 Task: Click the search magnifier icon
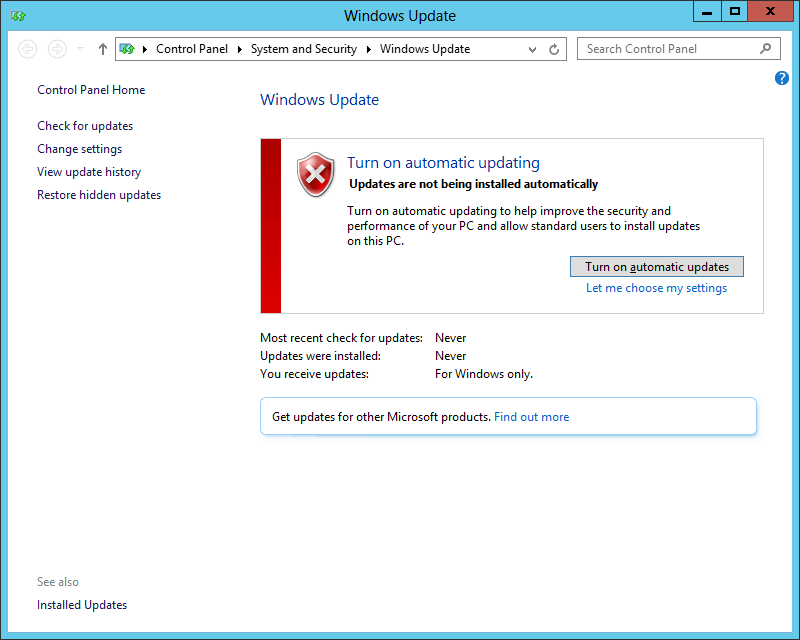(x=765, y=48)
